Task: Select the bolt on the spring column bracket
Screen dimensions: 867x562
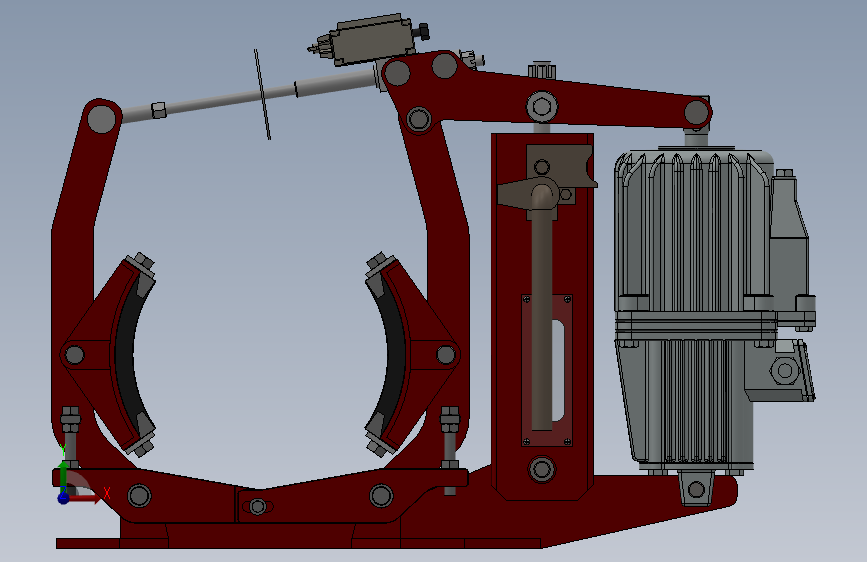Action: tap(542, 167)
